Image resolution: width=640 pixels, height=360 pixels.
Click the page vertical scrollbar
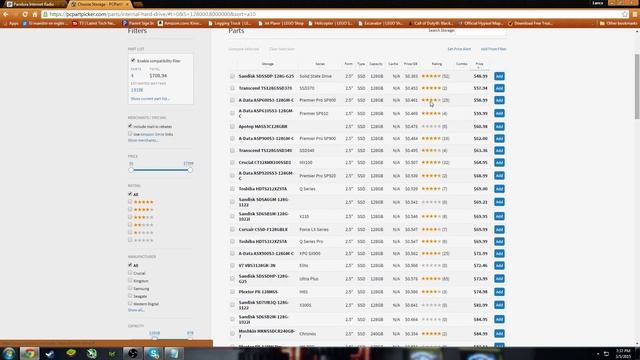coord(637,86)
